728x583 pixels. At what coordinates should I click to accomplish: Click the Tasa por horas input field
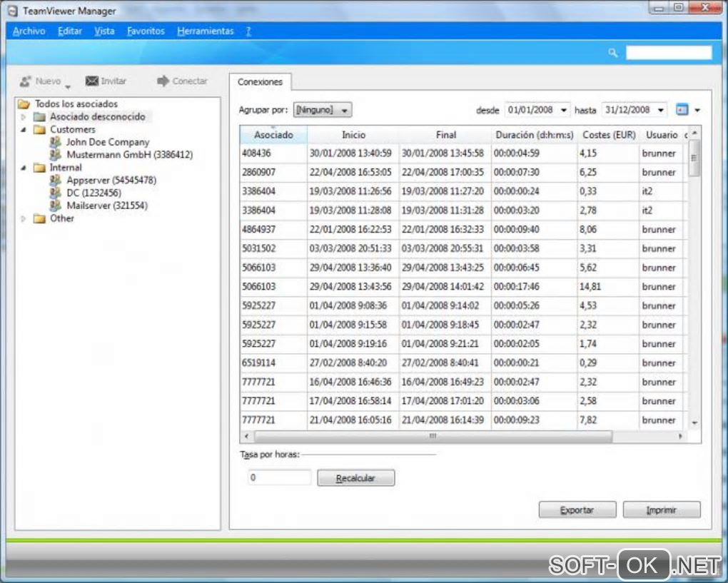point(279,477)
